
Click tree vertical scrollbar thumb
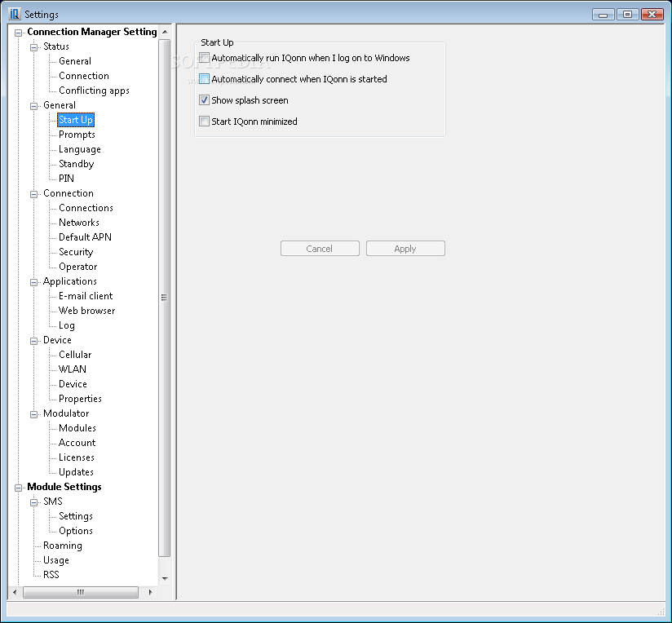point(165,298)
